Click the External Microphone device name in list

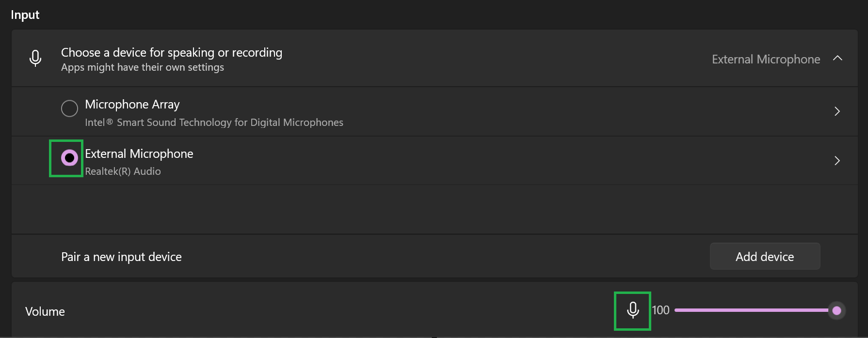[139, 154]
